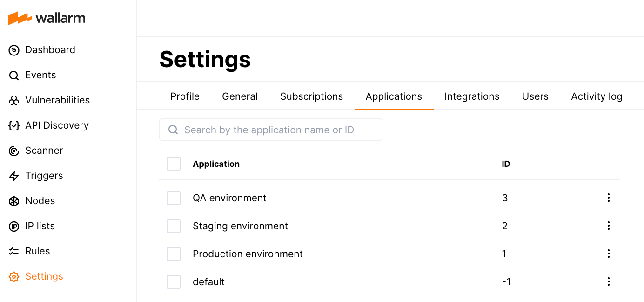
Task: Open Events via magnifier icon
Action: pyautogui.click(x=14, y=75)
